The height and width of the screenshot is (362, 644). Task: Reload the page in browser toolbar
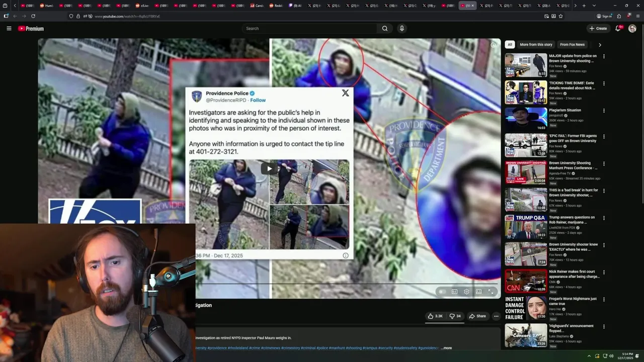pyautogui.click(x=33, y=16)
